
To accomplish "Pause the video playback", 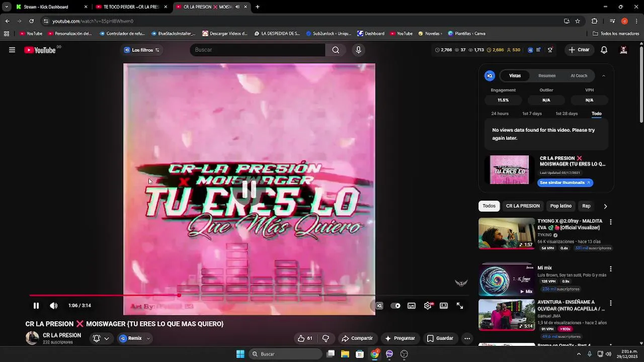I will [x=36, y=306].
